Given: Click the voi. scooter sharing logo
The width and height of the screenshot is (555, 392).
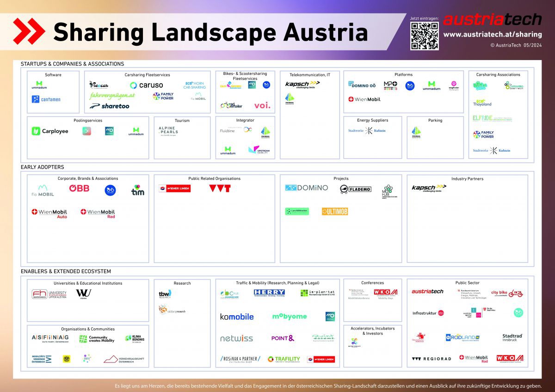Looking at the screenshot, I should [262, 105].
